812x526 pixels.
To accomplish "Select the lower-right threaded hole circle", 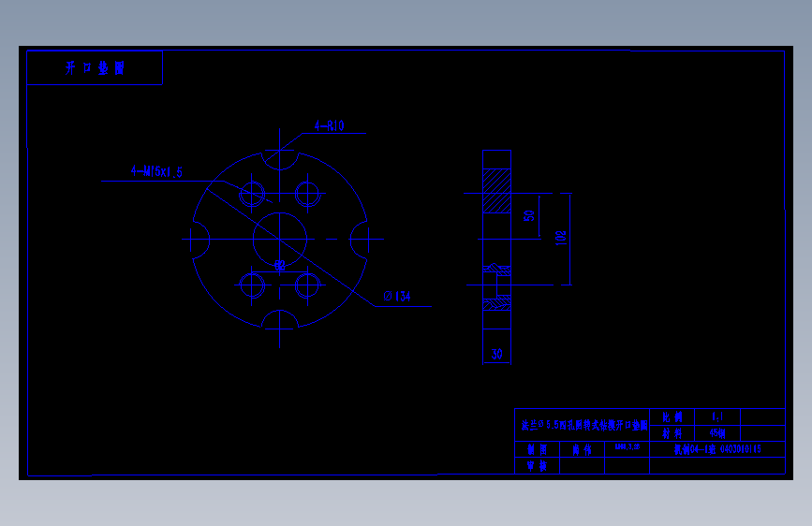I will tap(307, 285).
